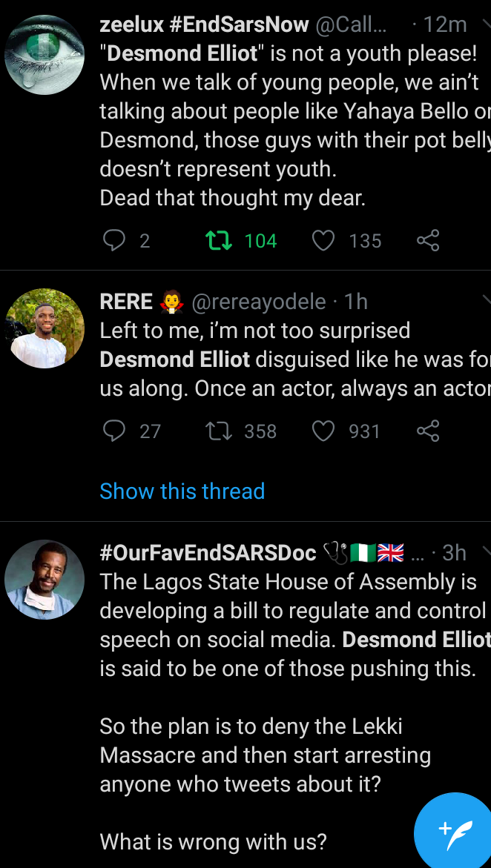This screenshot has width=491, height=868.
Task: Open RERE's profile avatar
Action: click(45, 328)
